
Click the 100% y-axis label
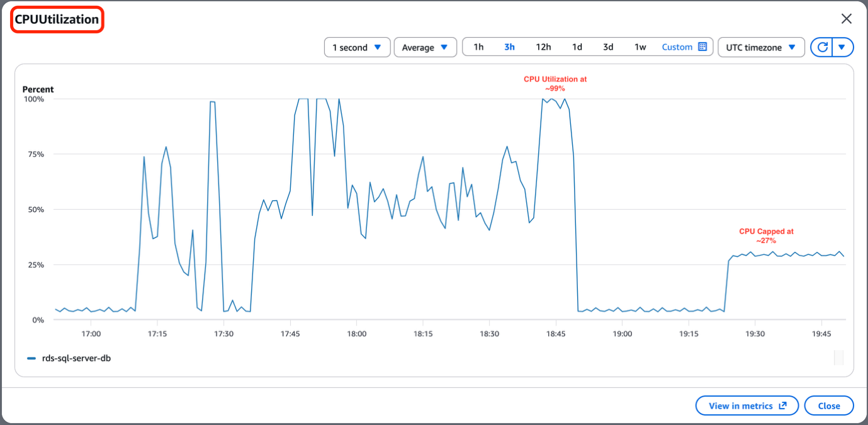click(x=33, y=99)
